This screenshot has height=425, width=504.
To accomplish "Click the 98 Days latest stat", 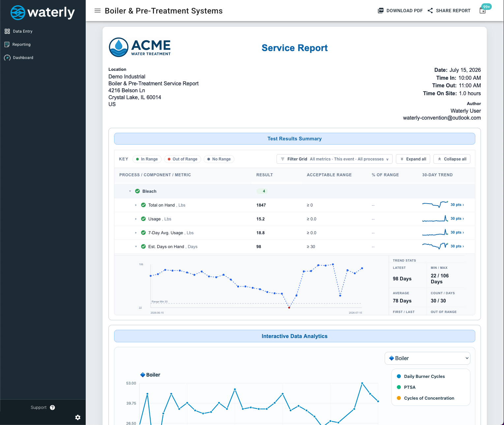I will point(402,279).
